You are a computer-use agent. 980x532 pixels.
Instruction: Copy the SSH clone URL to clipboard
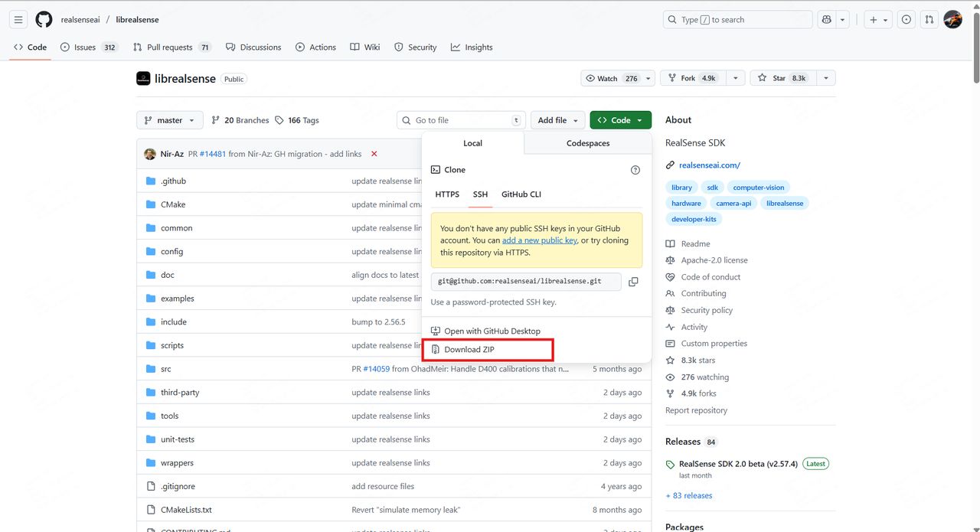coord(633,282)
